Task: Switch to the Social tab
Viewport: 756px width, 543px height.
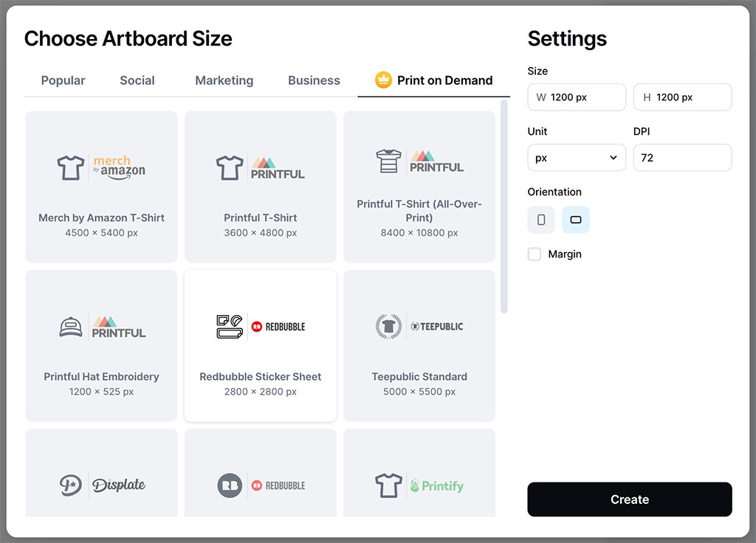Action: 137,80
